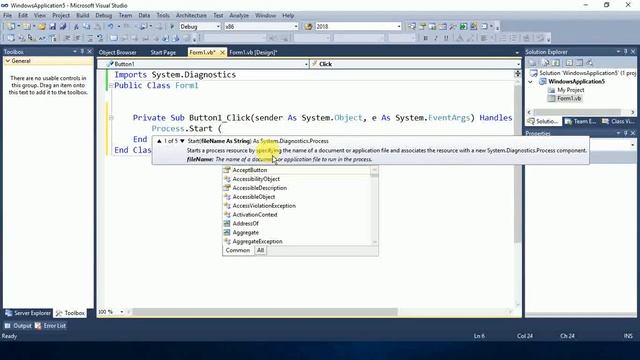The height and width of the screenshot is (360, 640).
Task: Toggle bookmark on current line
Action: [113, 38]
